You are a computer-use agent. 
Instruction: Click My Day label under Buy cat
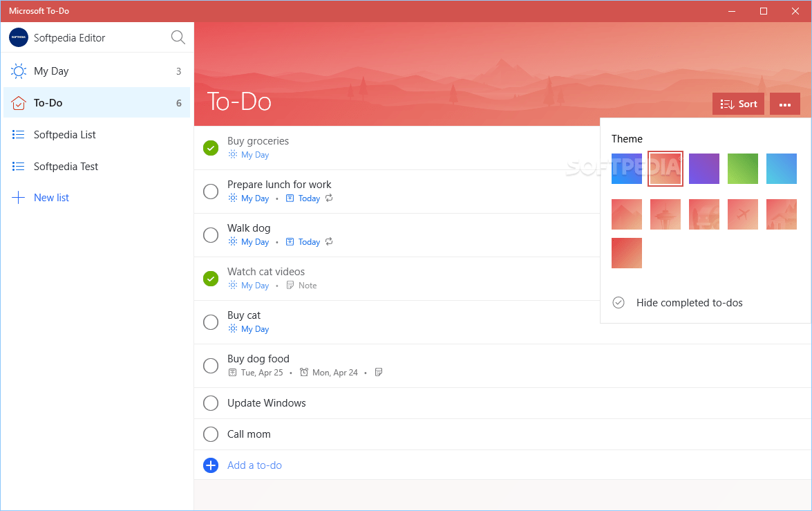tap(255, 328)
